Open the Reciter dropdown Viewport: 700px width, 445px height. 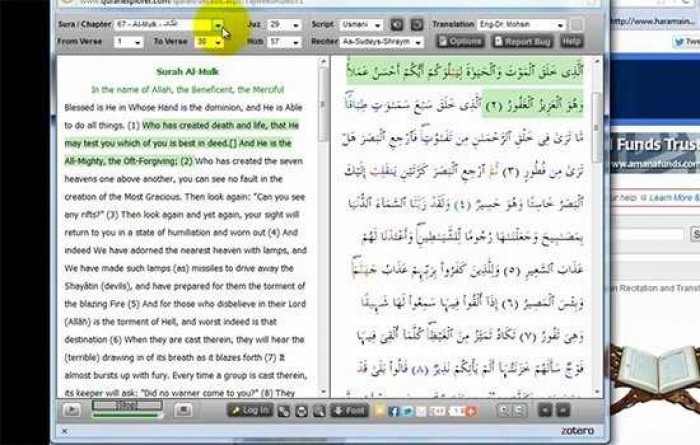381,42
